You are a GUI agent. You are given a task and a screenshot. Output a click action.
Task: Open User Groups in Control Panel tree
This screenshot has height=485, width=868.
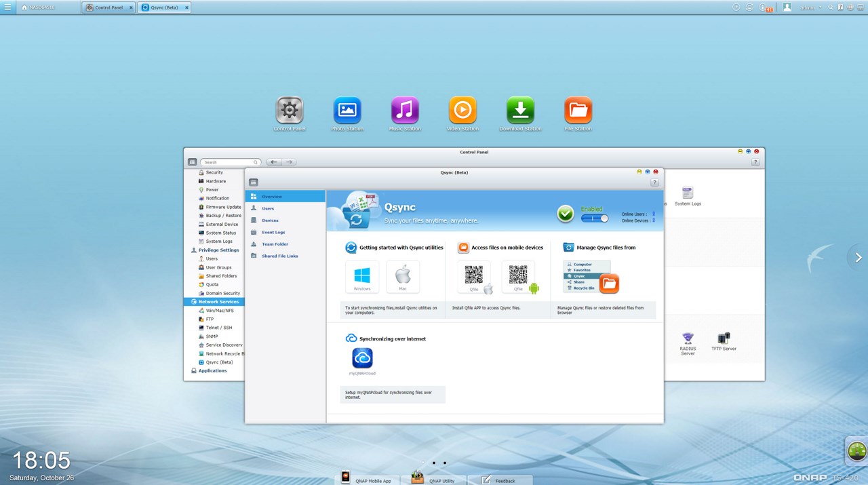(x=218, y=267)
